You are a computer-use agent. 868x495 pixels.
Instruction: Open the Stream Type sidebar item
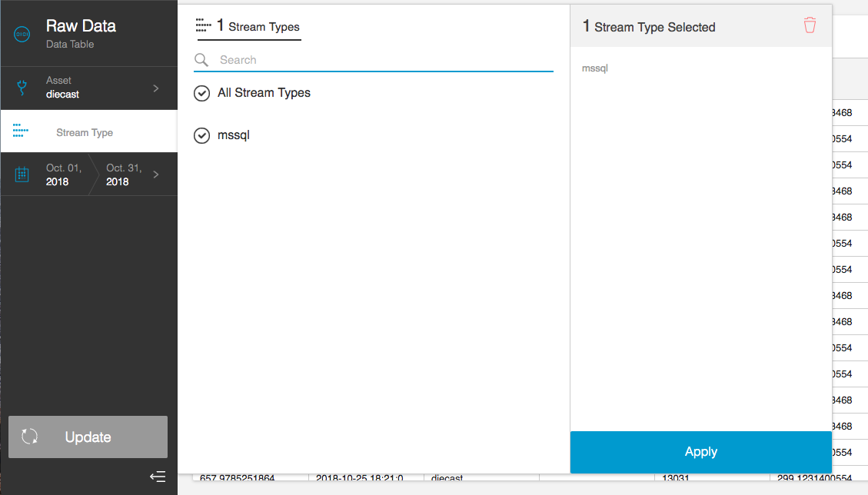89,131
